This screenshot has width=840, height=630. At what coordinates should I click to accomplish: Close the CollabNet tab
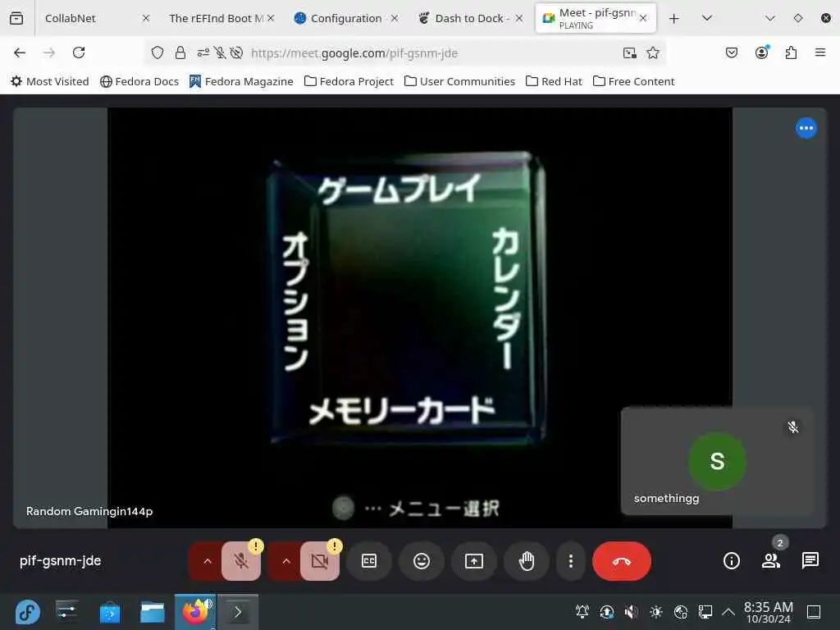click(146, 18)
